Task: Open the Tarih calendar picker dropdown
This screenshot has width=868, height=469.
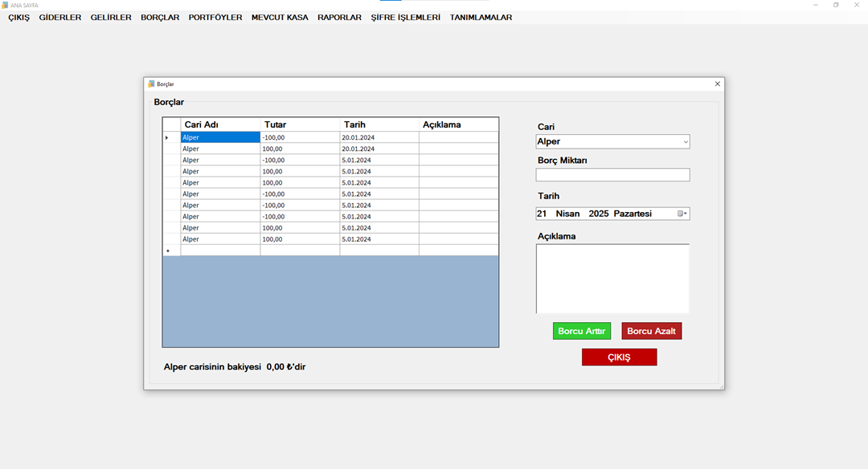Action: pos(682,214)
